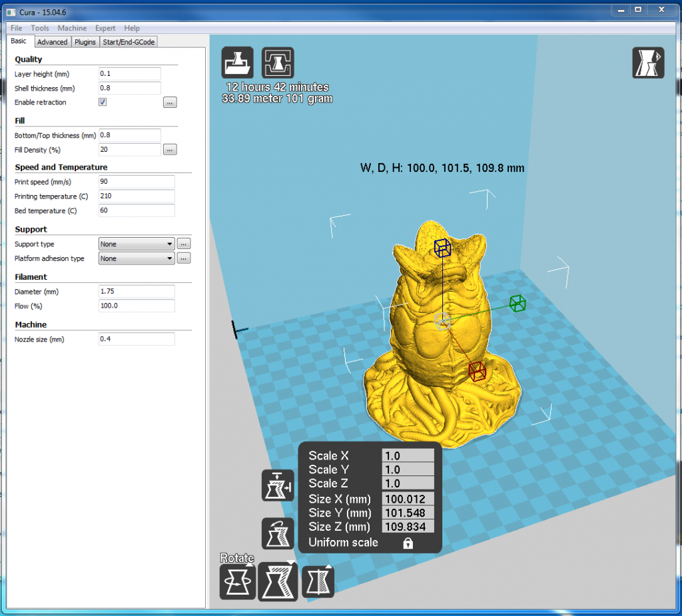
Task: Click the Size Z (mm) field
Action: 408,527
